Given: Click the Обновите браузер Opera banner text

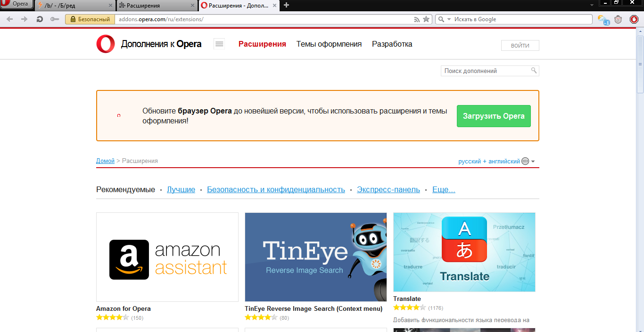Looking at the screenshot, I should (295, 116).
